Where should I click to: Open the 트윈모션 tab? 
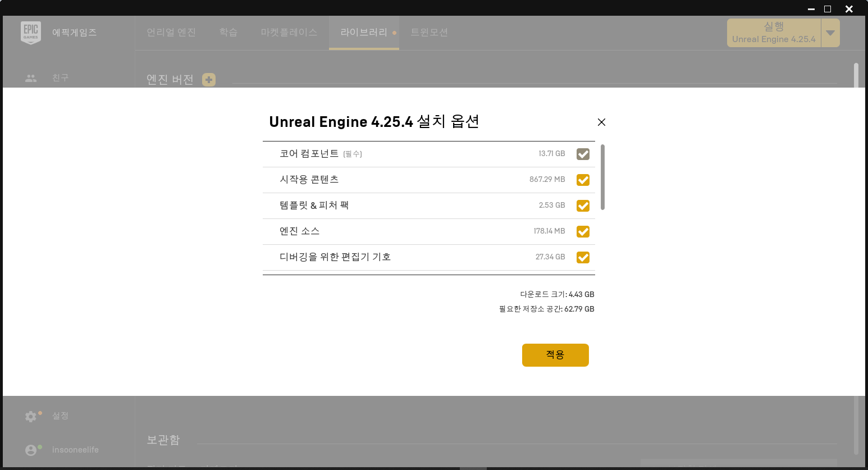[430, 33]
